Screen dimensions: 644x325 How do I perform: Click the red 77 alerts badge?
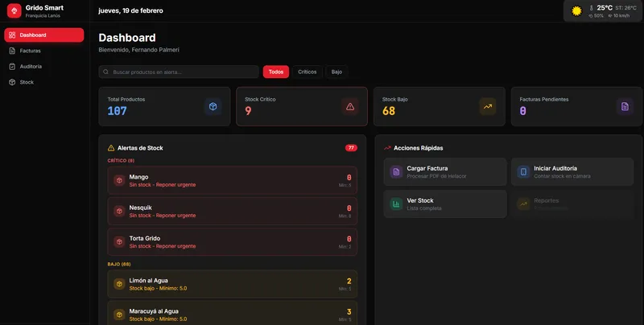tap(351, 148)
